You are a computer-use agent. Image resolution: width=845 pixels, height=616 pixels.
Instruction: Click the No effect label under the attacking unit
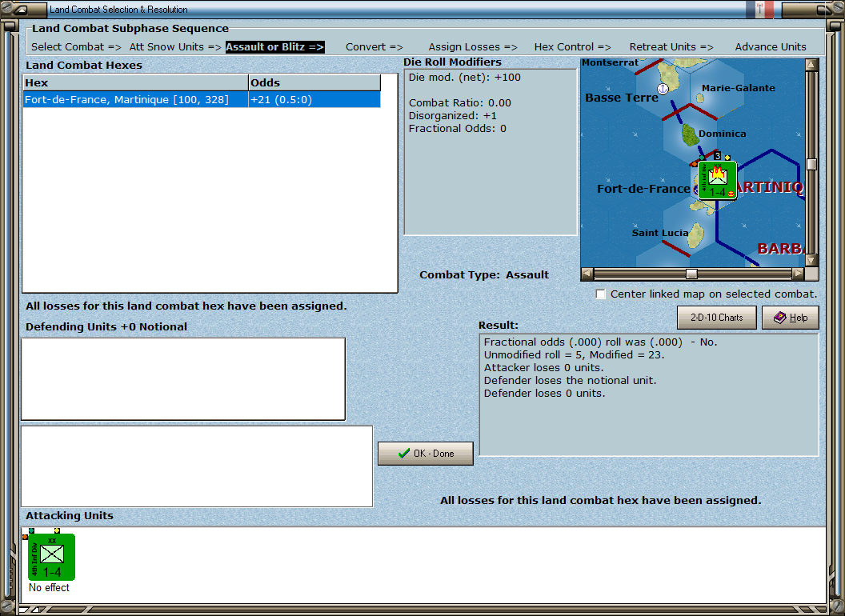click(x=49, y=587)
